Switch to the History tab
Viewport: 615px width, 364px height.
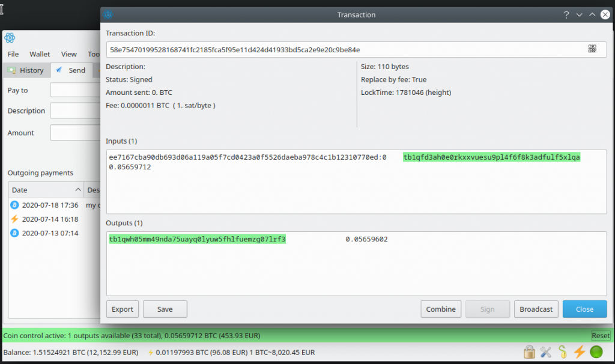26,70
